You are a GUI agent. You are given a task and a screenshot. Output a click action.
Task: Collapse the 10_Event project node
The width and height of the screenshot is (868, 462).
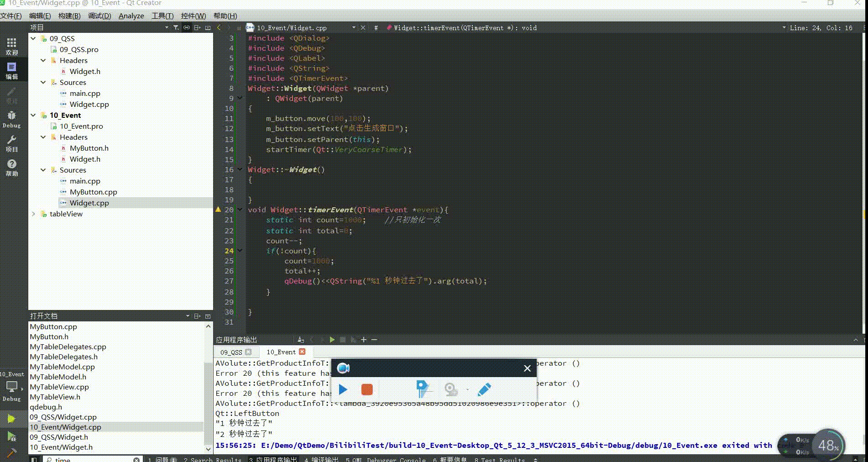pyautogui.click(x=33, y=115)
